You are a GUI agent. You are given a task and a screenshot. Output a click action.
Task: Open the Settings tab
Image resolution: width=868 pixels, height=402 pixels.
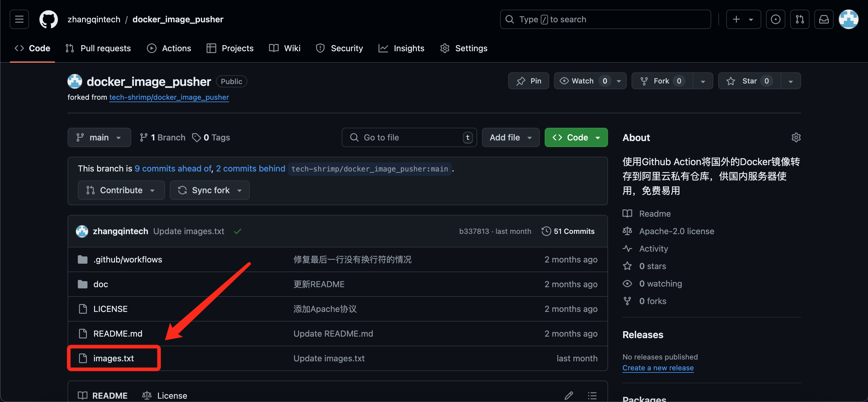pyautogui.click(x=464, y=48)
